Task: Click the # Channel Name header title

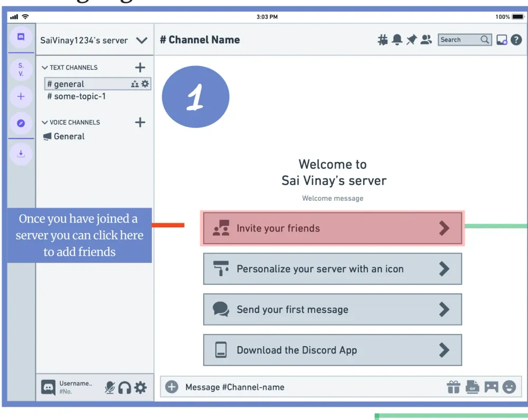Action: (x=200, y=40)
